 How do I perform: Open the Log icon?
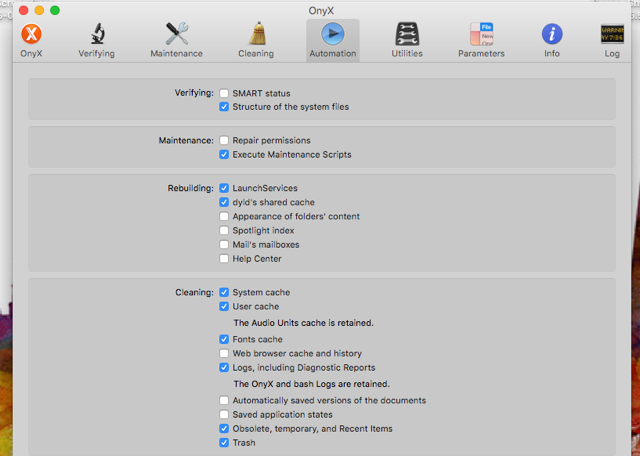(x=612, y=33)
